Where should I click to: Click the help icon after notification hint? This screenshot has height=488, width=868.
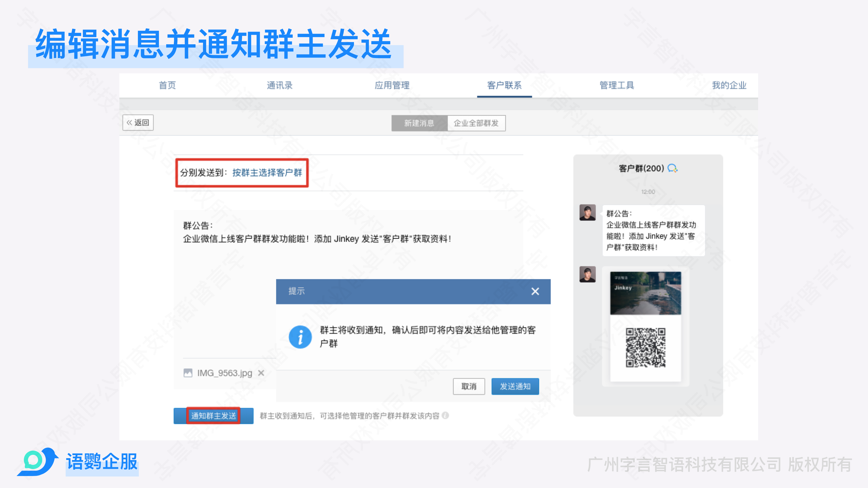tap(445, 416)
